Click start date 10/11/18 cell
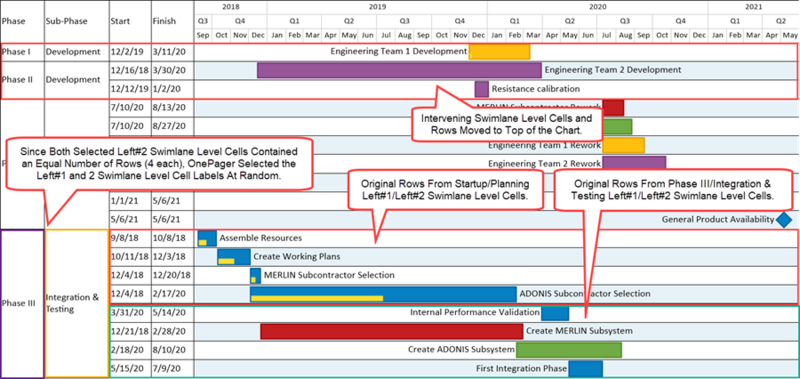800x379 pixels. pos(130,257)
